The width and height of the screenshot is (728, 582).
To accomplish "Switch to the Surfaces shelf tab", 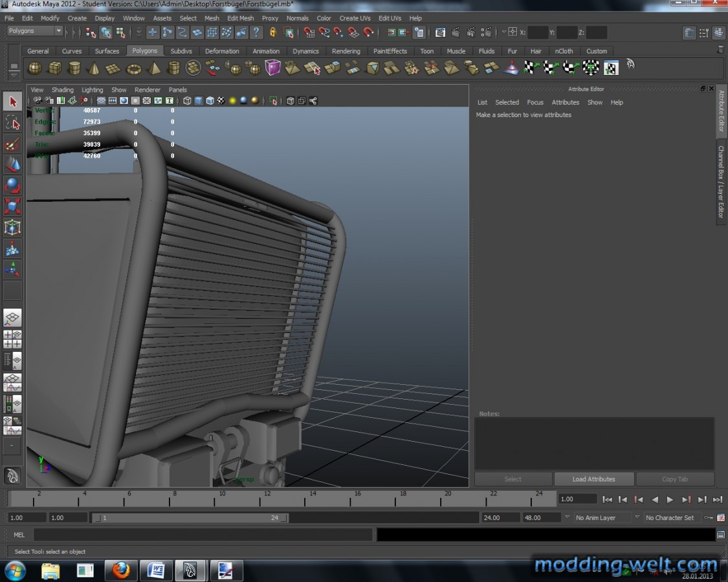I will coord(107,51).
